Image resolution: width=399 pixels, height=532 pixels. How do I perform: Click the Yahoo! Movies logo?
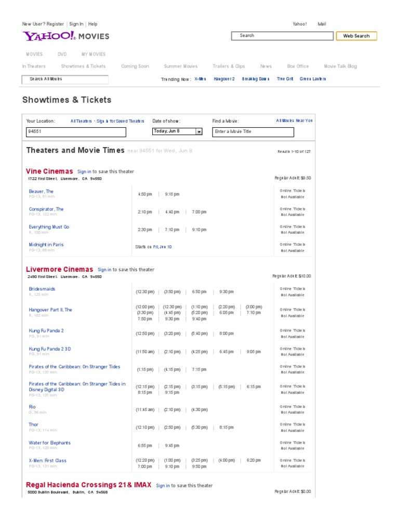tap(66, 36)
